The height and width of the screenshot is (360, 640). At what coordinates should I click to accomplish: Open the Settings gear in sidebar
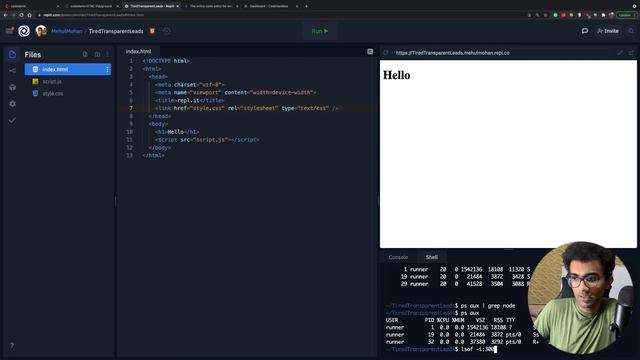(x=12, y=104)
